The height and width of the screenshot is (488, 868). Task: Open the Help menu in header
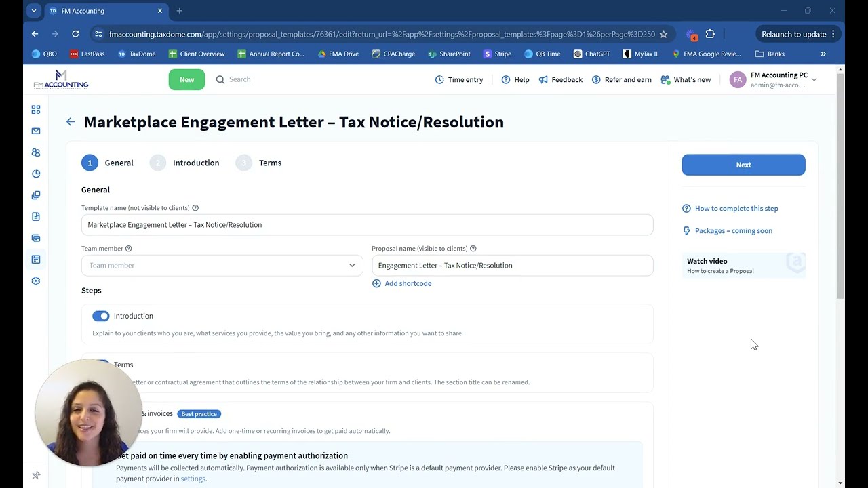pyautogui.click(x=515, y=80)
